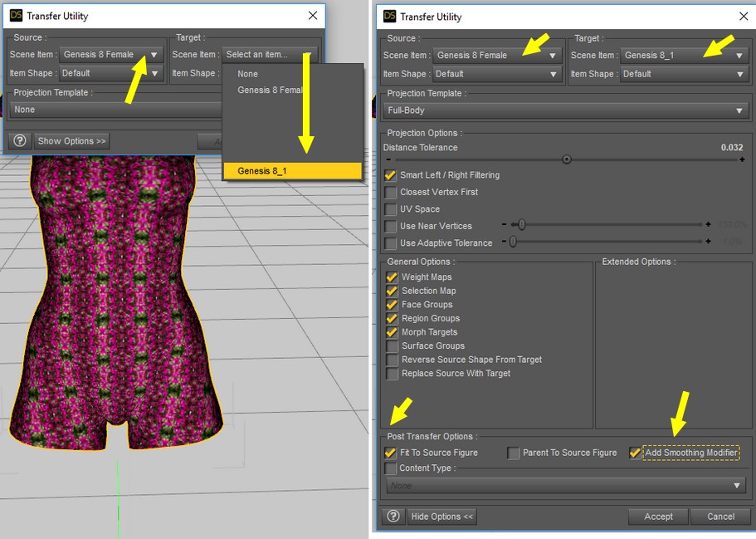The image size is (756, 539).
Task: Click Cancel button
Action: (721, 517)
